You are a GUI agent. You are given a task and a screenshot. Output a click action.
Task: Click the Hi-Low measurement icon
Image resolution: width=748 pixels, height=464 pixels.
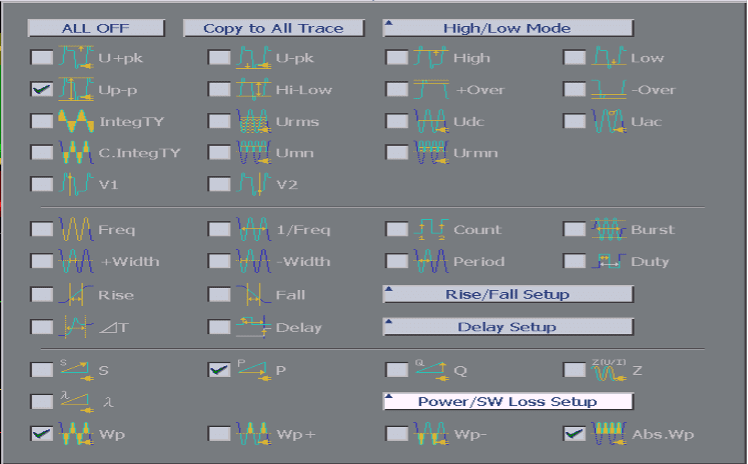[254, 90]
